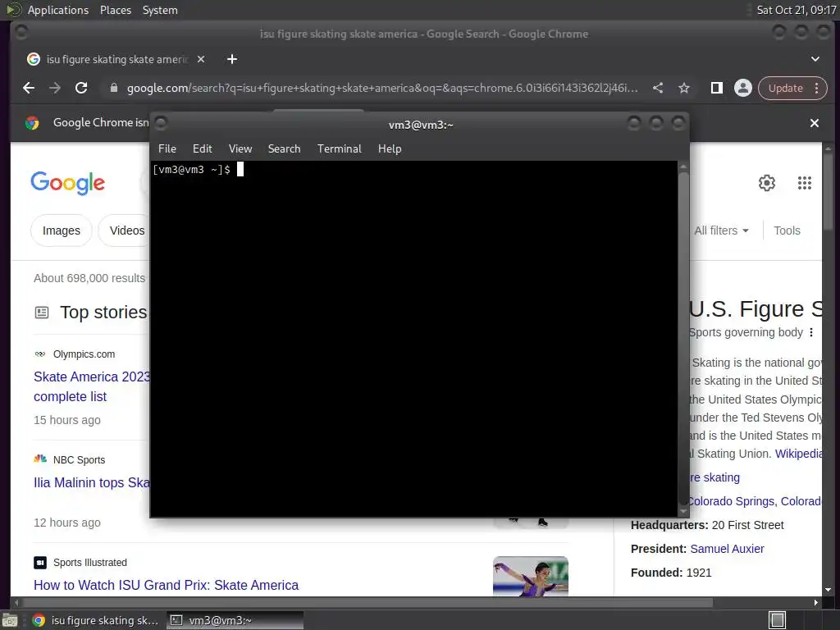
Task: Close the isu figure skating tab
Action: tap(201, 59)
